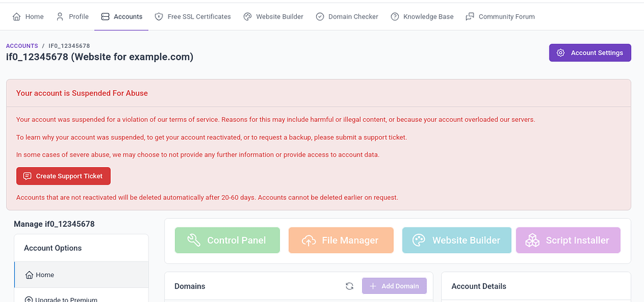Open the Control Panel button
This screenshot has width=644, height=302.
coord(227,240)
